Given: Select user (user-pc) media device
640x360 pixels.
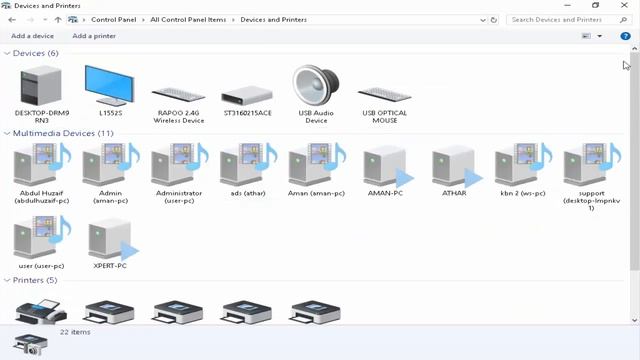Looking at the screenshot, I should tap(42, 238).
